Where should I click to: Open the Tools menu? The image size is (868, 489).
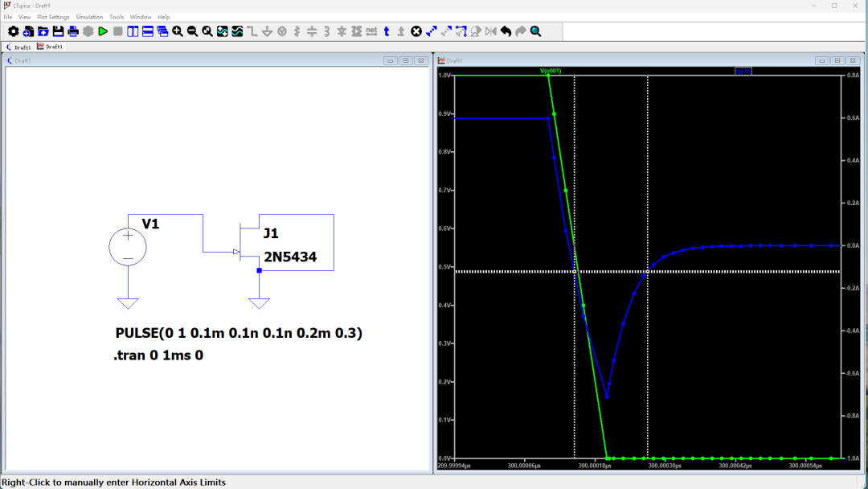(117, 17)
